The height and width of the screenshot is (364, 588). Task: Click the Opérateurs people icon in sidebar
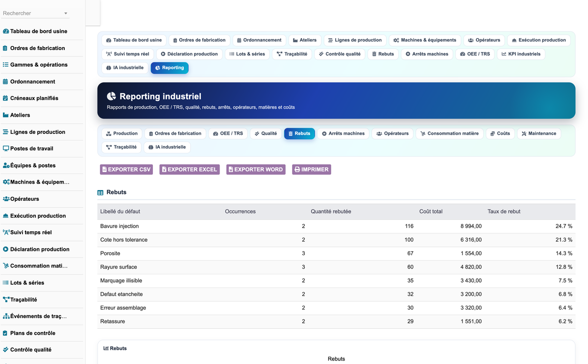click(6, 199)
